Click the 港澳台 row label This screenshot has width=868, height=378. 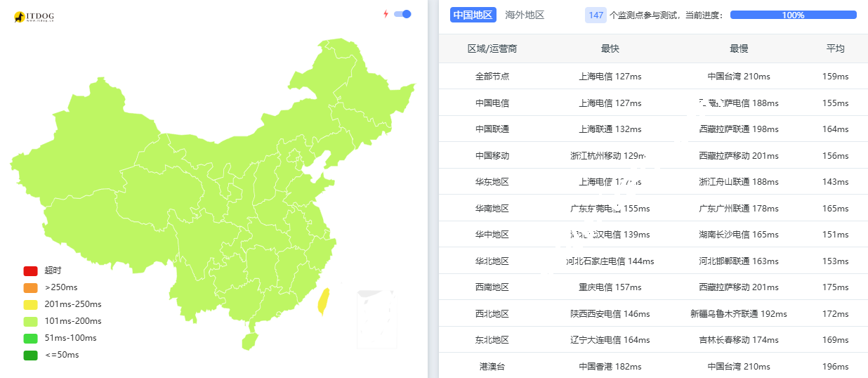pyautogui.click(x=492, y=367)
